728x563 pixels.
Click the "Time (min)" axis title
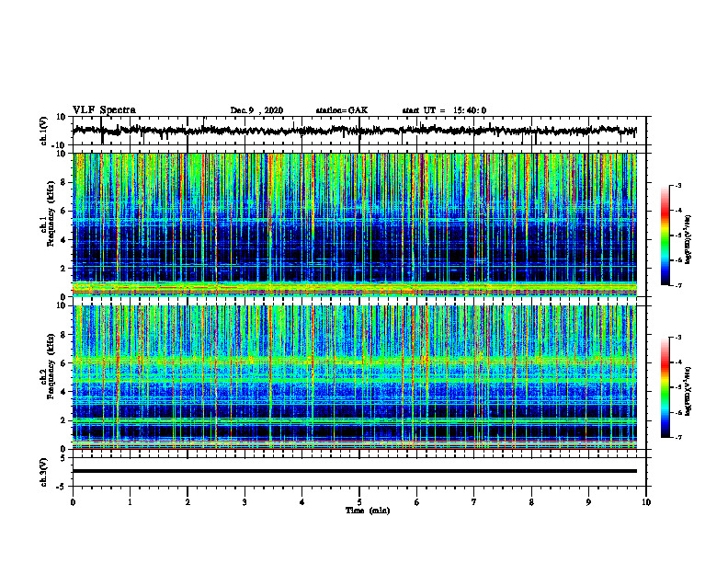(x=368, y=511)
